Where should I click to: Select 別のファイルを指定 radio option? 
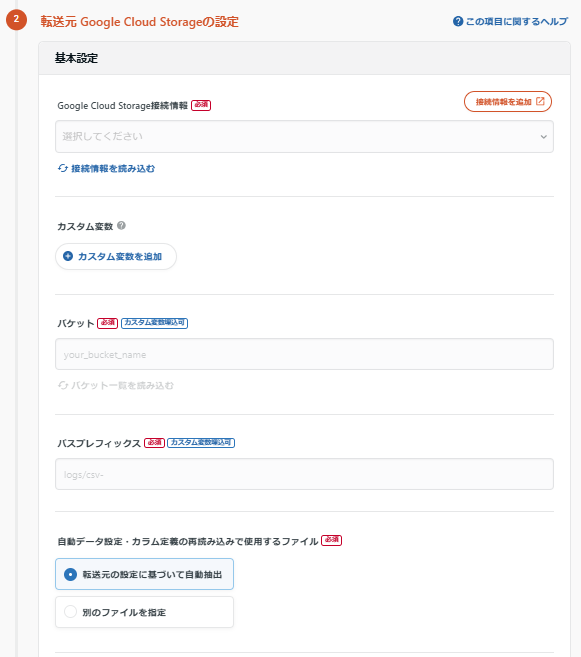coord(145,612)
